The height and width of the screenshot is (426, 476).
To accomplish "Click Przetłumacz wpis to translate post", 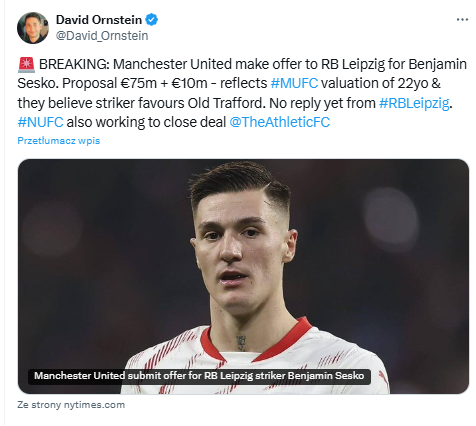I will click(x=58, y=141).
